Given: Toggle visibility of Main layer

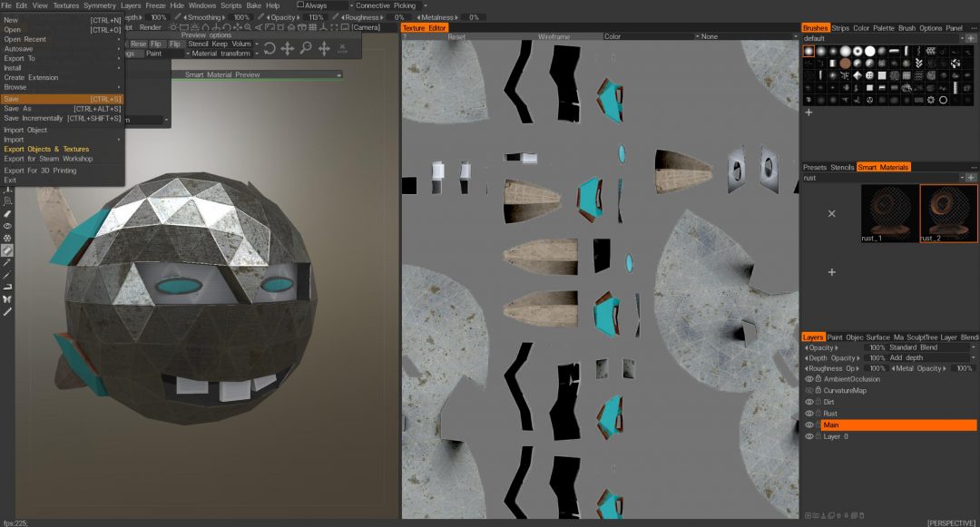Looking at the screenshot, I should 808,425.
